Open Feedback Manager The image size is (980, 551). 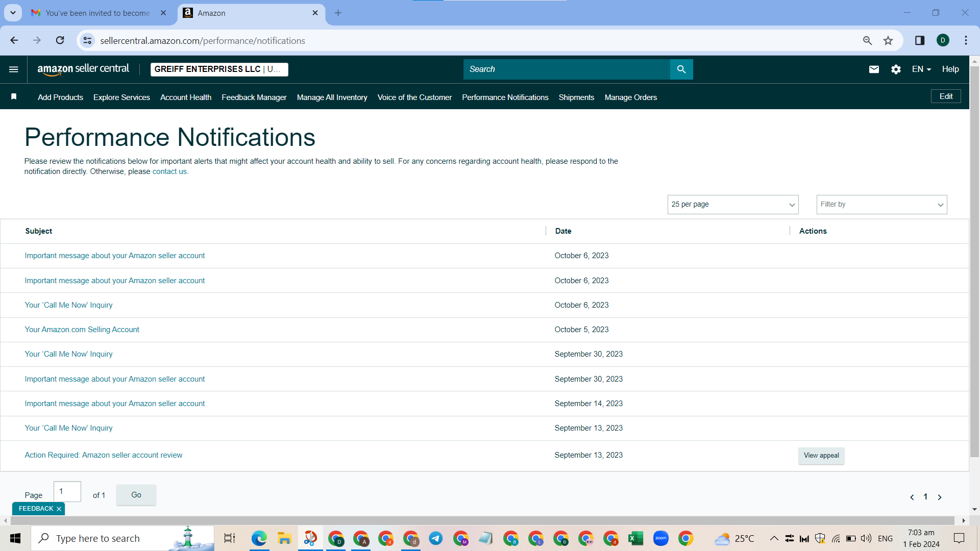[x=254, y=97]
